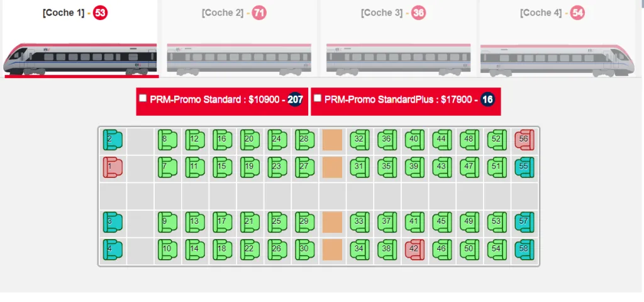644x302 pixels.
Task: Click the PRM-Promo StandardPlus $17900 label
Action: pos(397,100)
